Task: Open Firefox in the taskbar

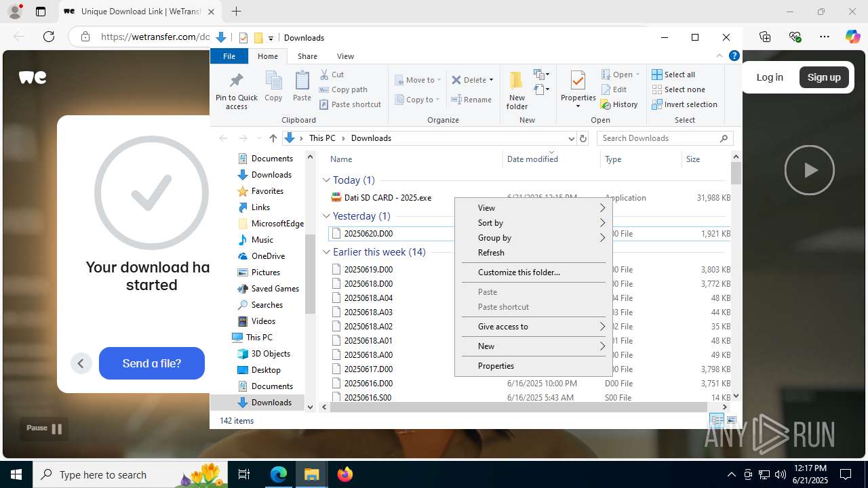Action: pos(345,474)
